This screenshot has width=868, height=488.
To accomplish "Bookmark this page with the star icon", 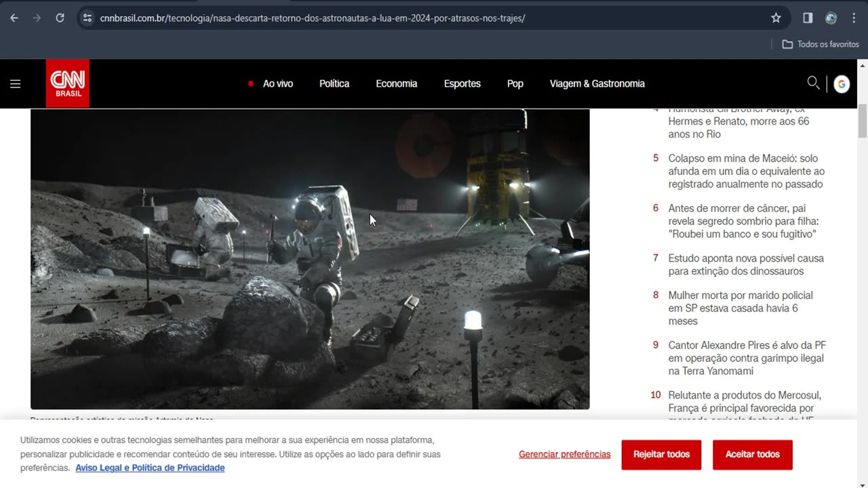I will pyautogui.click(x=776, y=18).
